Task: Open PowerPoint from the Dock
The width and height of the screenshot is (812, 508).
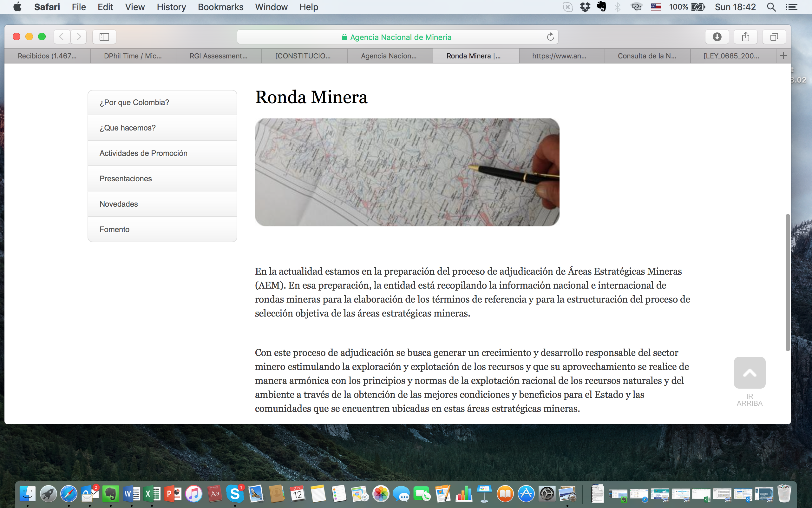Action: point(173,494)
